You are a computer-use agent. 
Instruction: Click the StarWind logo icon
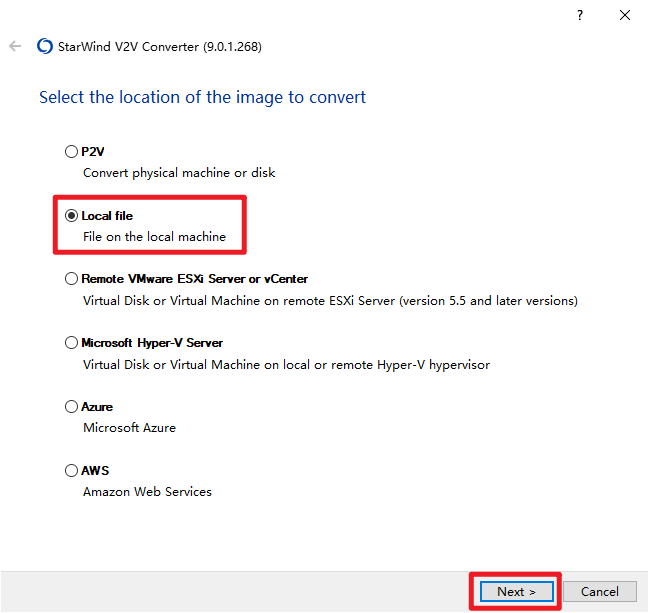[45, 46]
